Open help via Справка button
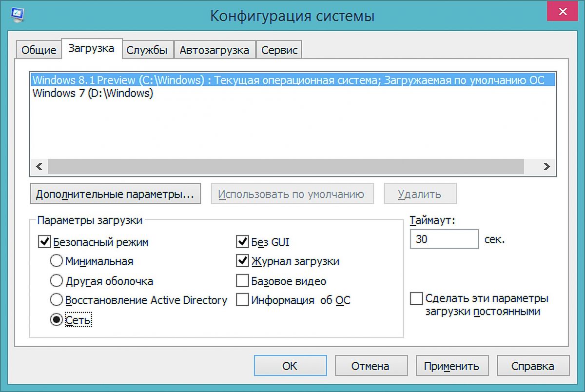The width and height of the screenshot is (585, 392). tap(533, 366)
